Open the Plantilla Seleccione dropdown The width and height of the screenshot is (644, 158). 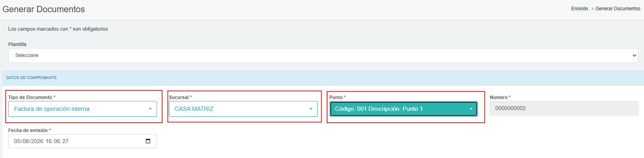[x=323, y=55]
